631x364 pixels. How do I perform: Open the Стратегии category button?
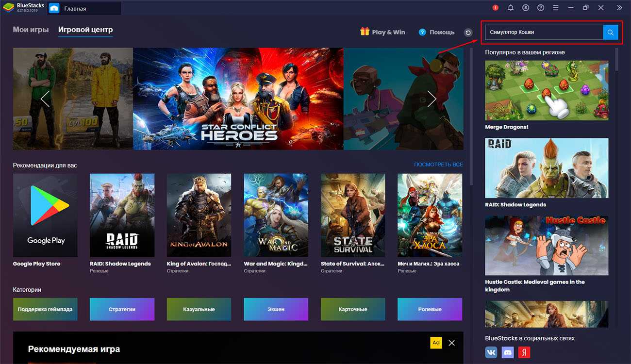[122, 309]
